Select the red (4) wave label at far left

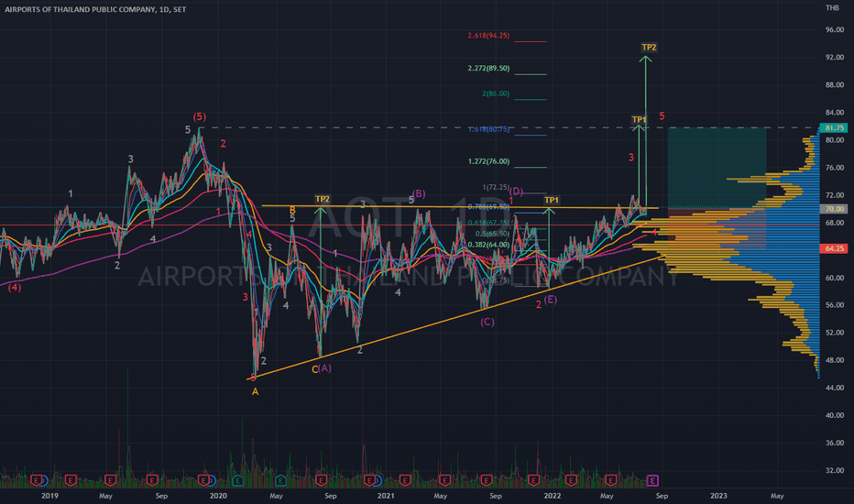[15, 287]
